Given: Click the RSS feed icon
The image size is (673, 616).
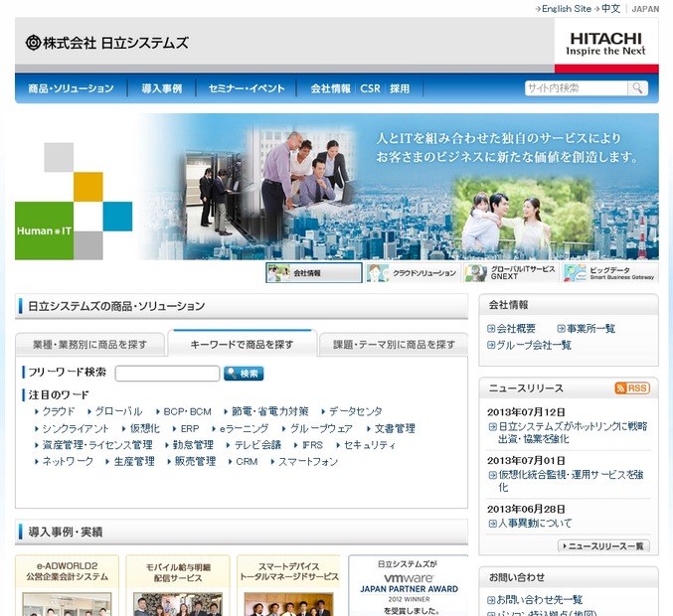Looking at the screenshot, I should click(632, 387).
